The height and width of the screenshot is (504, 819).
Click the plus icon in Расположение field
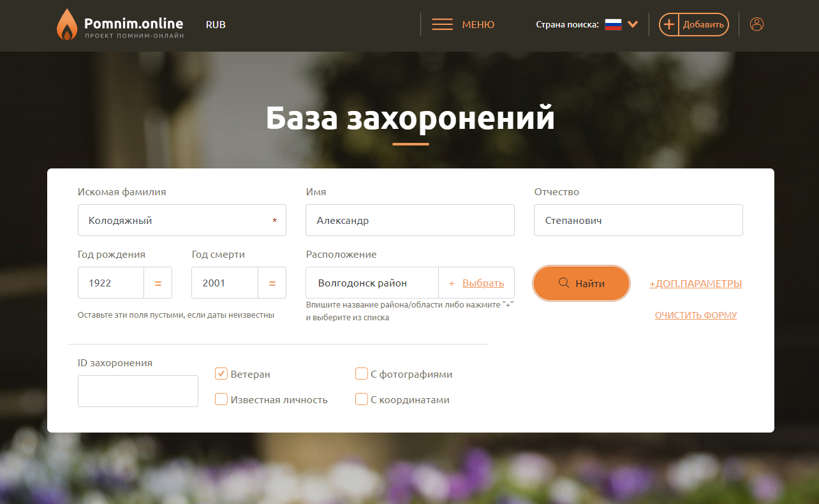[x=452, y=283]
